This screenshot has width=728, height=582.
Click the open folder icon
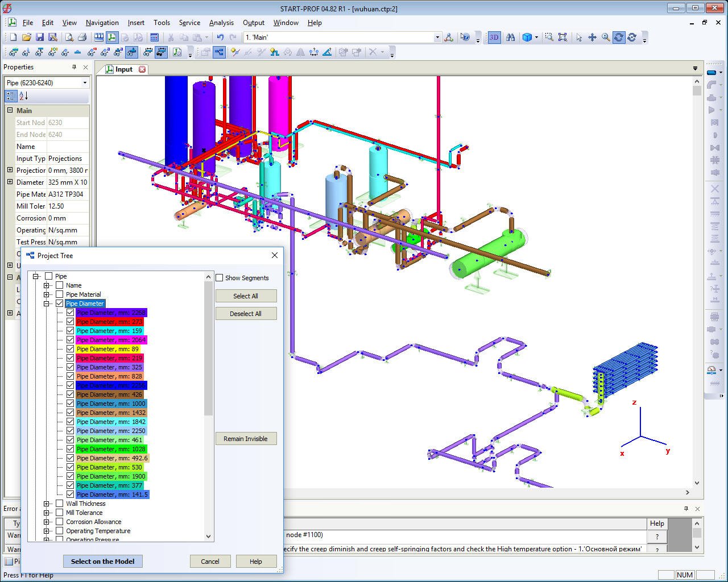tap(26, 38)
